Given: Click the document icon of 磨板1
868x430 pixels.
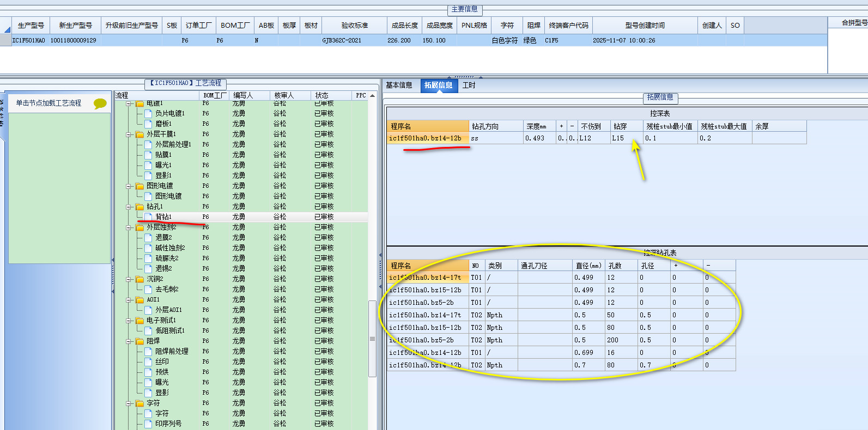Looking at the screenshot, I should click(148, 124).
